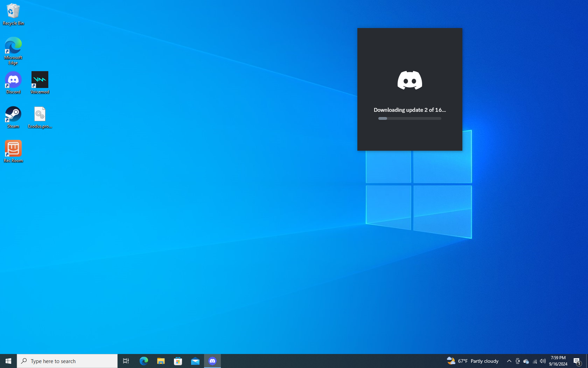Open the Mail app from taskbar
This screenshot has width=588, height=368.
click(195, 361)
